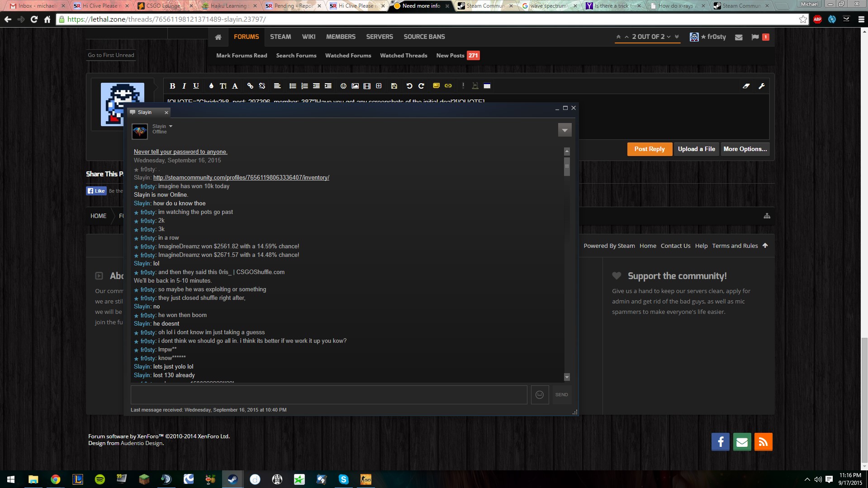Screen dimensions: 868x488
Task: Toggle italic text in the editor toolbar
Action: (184, 86)
